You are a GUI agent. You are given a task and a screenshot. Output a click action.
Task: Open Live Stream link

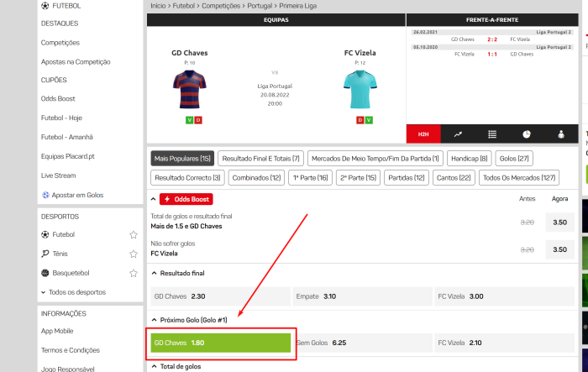(59, 176)
